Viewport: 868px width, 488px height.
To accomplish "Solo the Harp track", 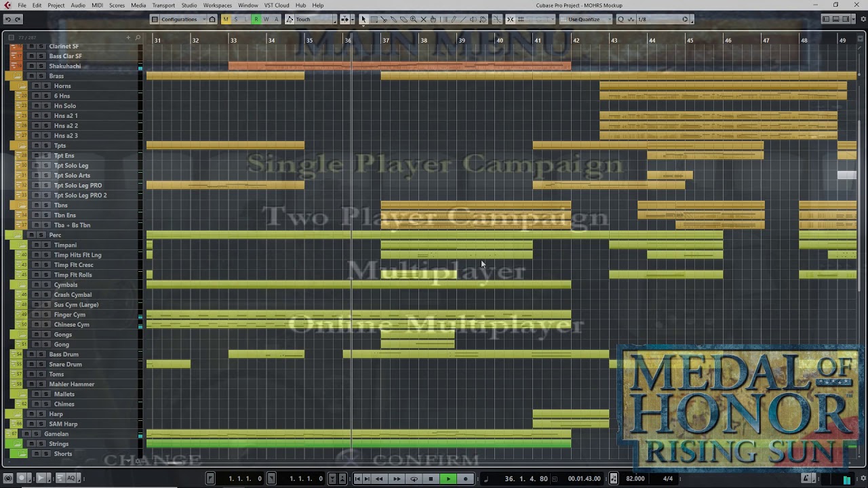I will coord(41,413).
